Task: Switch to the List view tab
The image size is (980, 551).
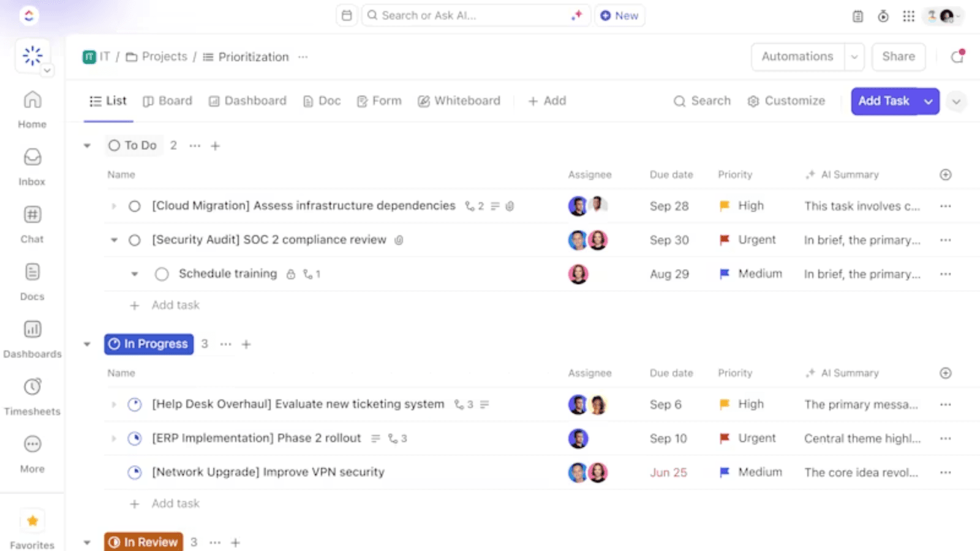Action: [x=108, y=101]
